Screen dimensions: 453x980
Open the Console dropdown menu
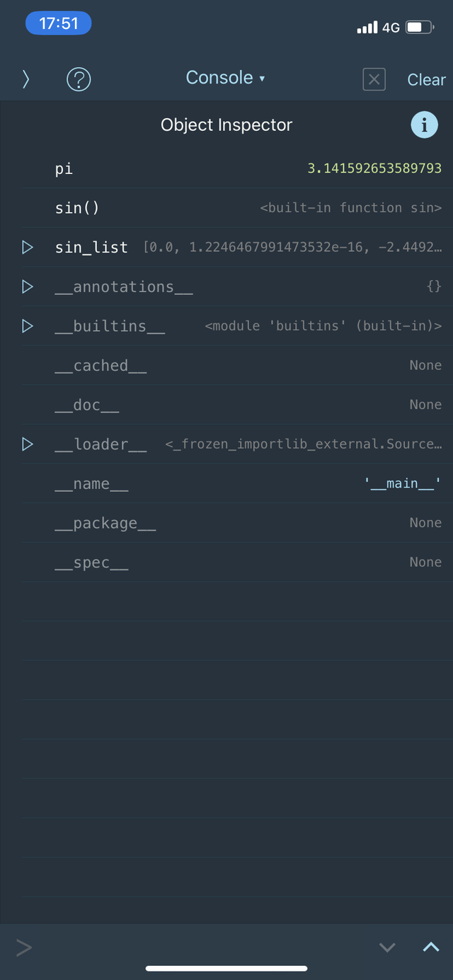[225, 78]
